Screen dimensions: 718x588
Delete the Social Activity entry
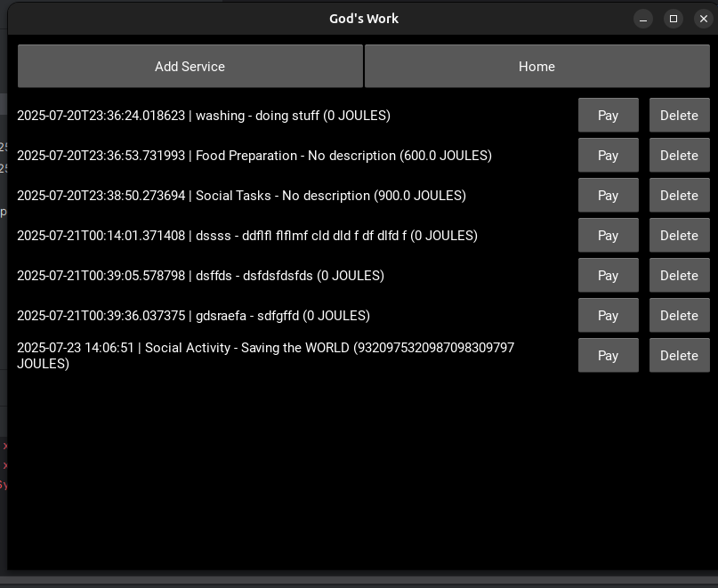[680, 355]
